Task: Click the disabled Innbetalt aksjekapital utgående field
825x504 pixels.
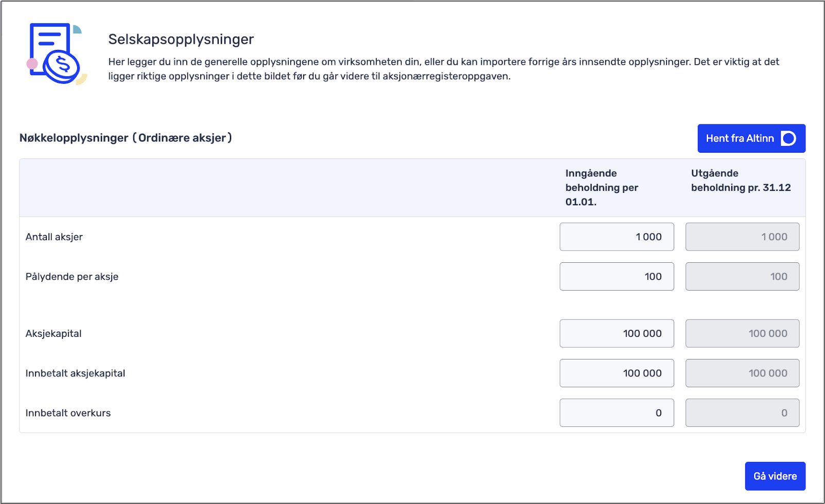Action: 742,373
